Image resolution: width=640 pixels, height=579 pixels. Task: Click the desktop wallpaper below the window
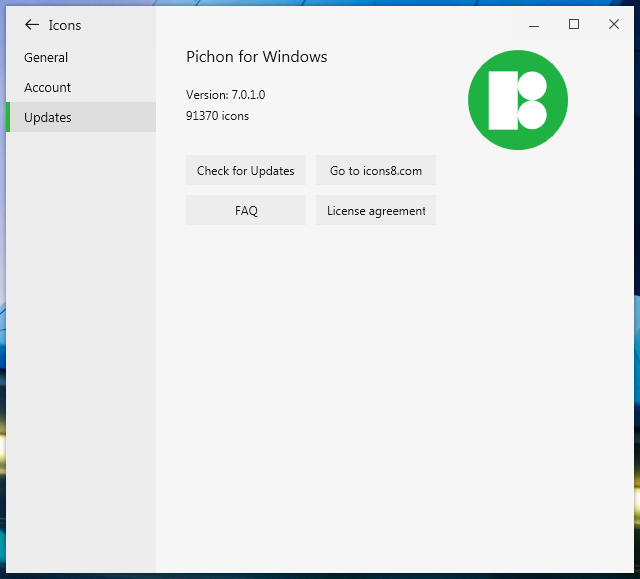[x=320, y=575]
